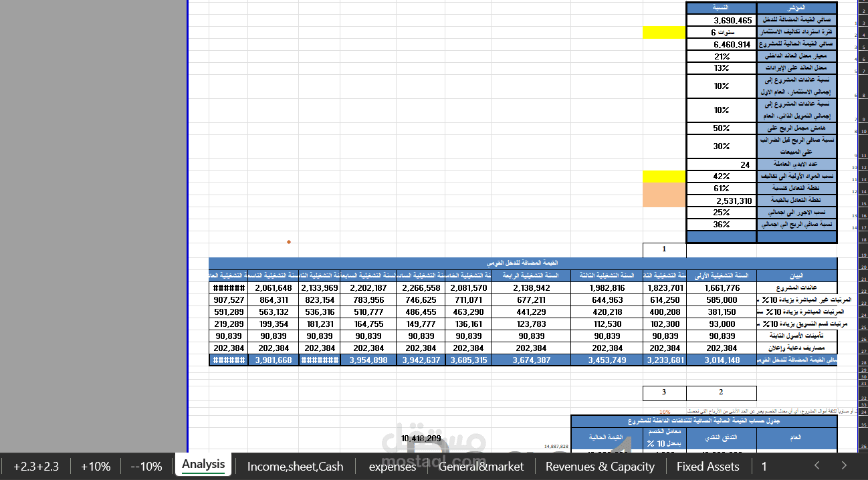The height and width of the screenshot is (480, 868).
Task: Click the 'النسبة' column header cell
Action: click(722, 8)
